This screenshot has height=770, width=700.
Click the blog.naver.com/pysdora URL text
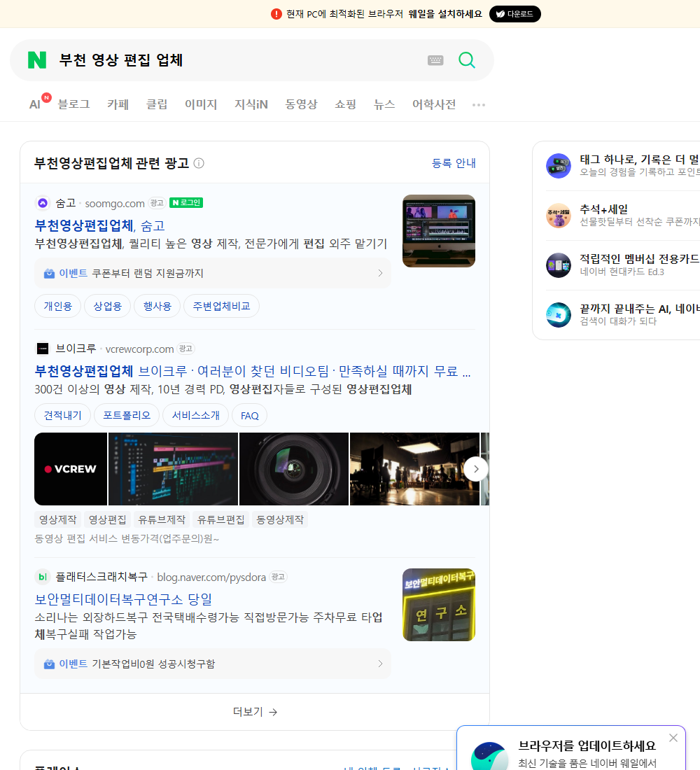tap(211, 577)
